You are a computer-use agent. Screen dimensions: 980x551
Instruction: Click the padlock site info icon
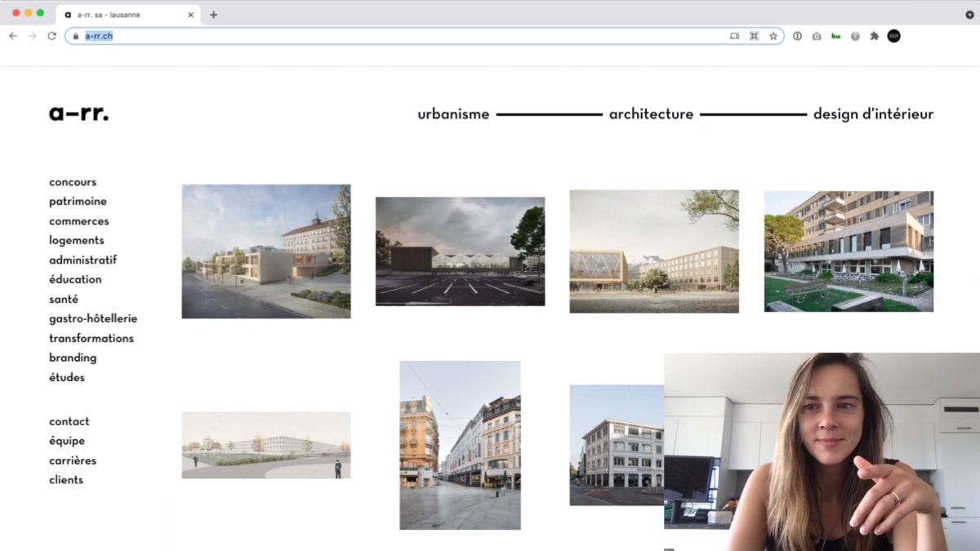(75, 36)
